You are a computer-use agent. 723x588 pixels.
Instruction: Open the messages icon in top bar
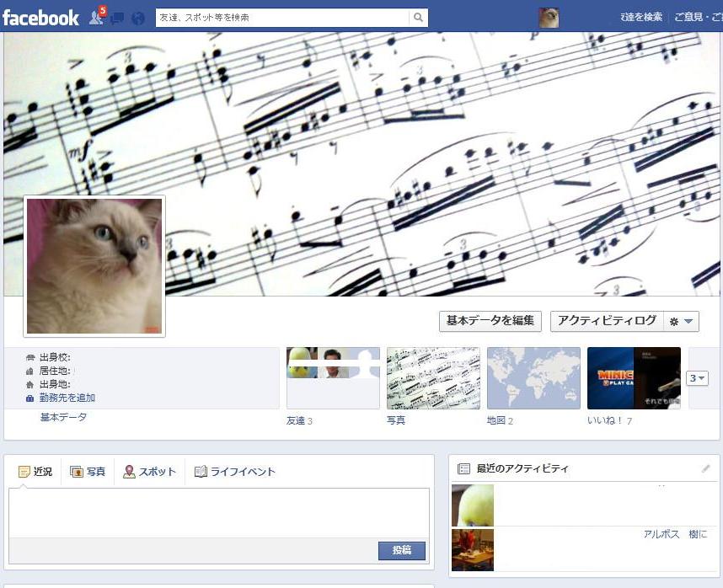(118, 18)
